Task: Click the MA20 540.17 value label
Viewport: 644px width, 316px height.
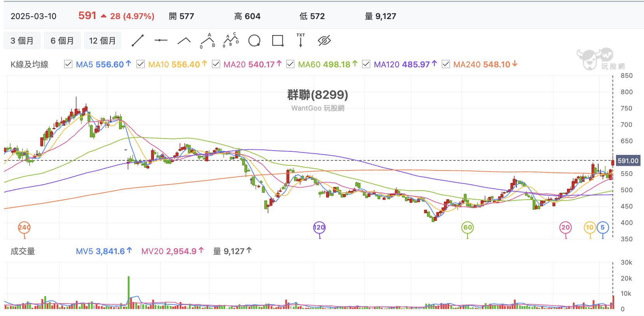Action: pos(252,64)
